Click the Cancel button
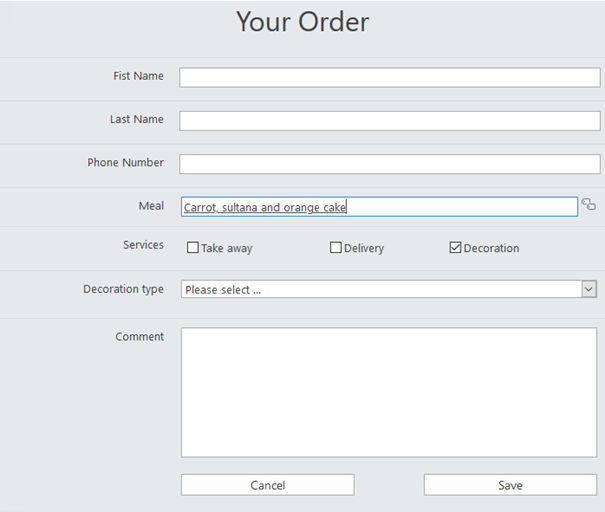 point(268,485)
